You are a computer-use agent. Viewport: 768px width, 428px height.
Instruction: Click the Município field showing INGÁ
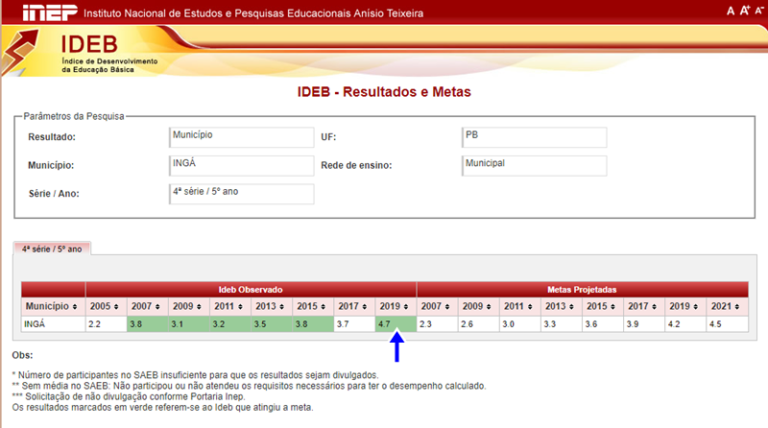point(241,165)
